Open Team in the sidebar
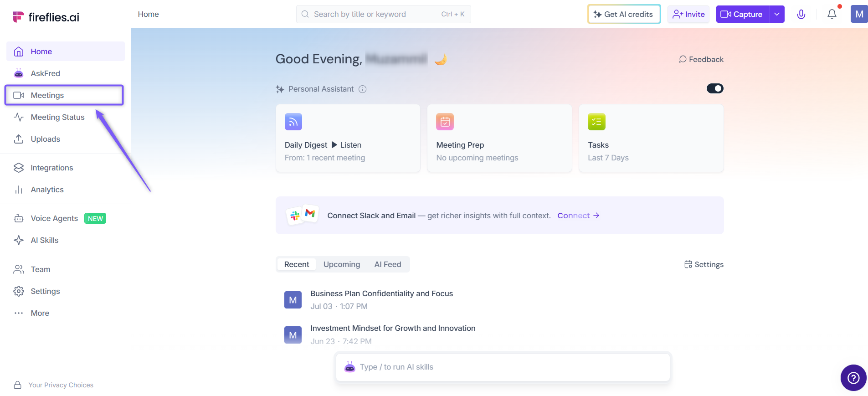Viewport: 868px width, 396px height. (66, 269)
